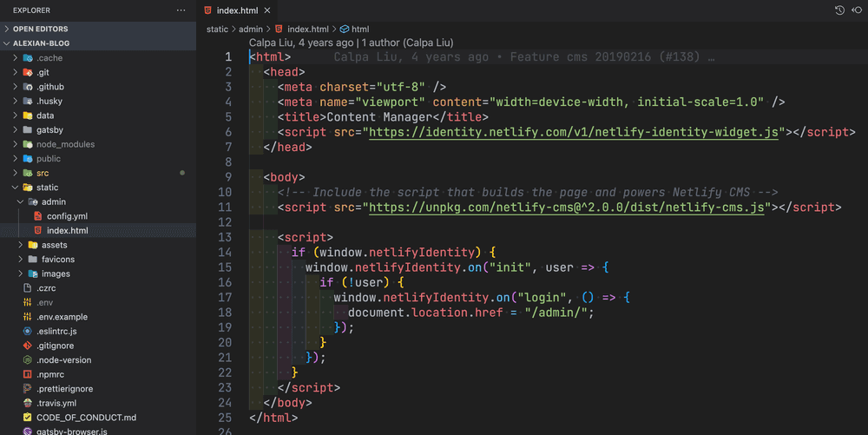Image resolution: width=868 pixels, height=435 pixels.
Task: Click the .env file settings icon
Action: pos(28,302)
